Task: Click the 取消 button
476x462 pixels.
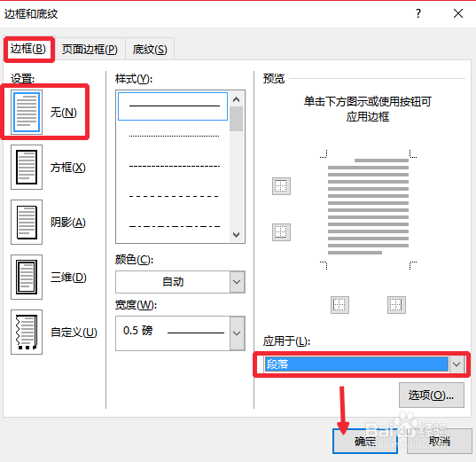Action: (x=440, y=442)
